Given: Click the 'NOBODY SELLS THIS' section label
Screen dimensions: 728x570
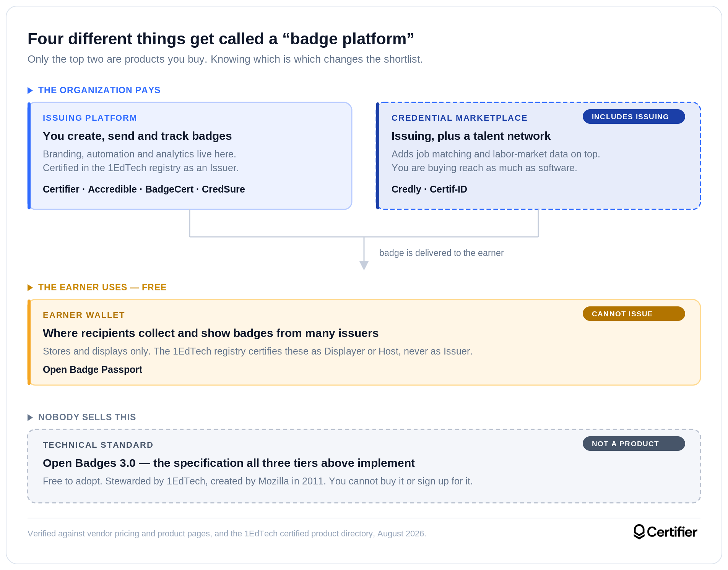Looking at the screenshot, I should coord(87,417).
